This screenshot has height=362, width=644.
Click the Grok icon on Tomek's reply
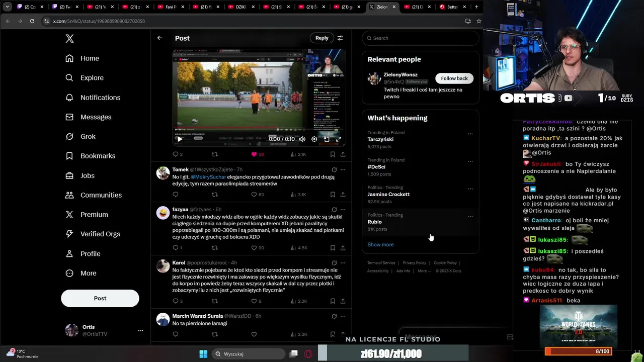(334, 170)
